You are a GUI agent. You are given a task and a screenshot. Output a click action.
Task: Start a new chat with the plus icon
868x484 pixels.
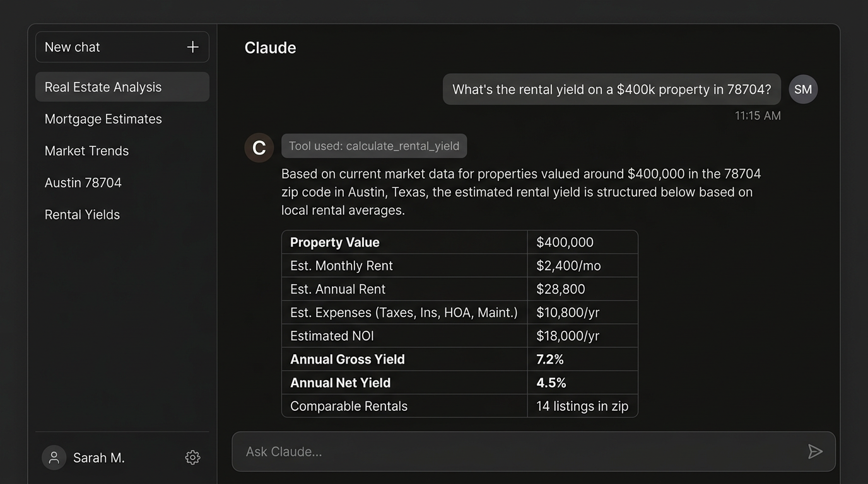pyautogui.click(x=192, y=47)
